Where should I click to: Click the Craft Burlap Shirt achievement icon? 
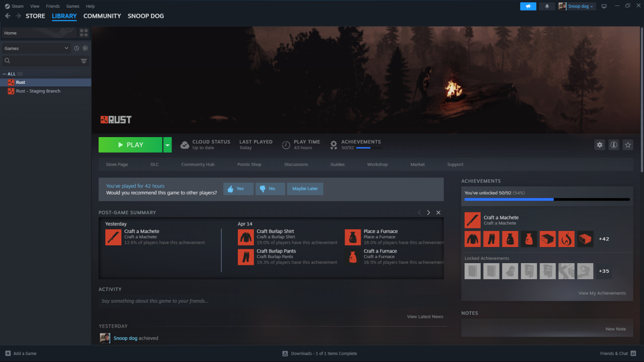(246, 237)
